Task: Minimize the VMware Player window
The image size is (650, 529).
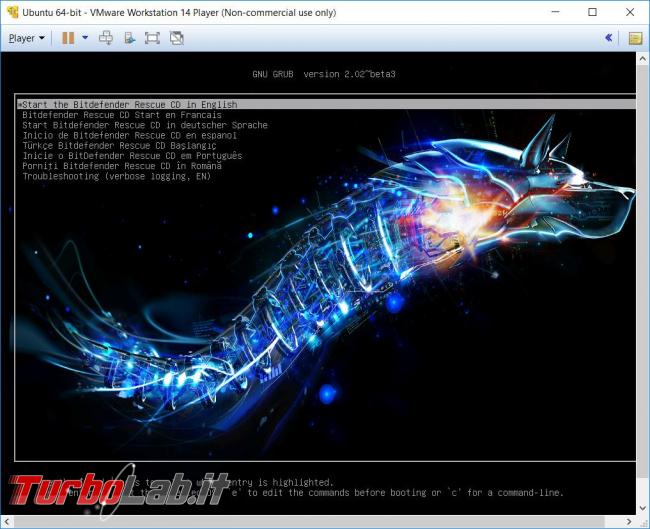Action: coord(555,12)
